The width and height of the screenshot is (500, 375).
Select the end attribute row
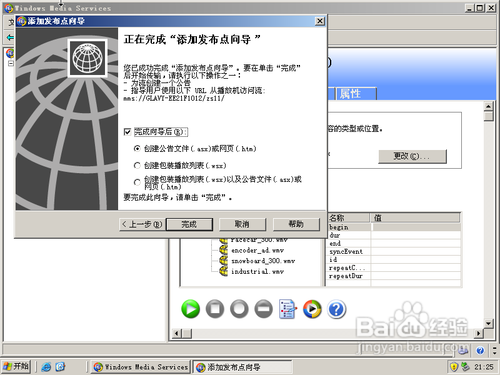click(394, 243)
